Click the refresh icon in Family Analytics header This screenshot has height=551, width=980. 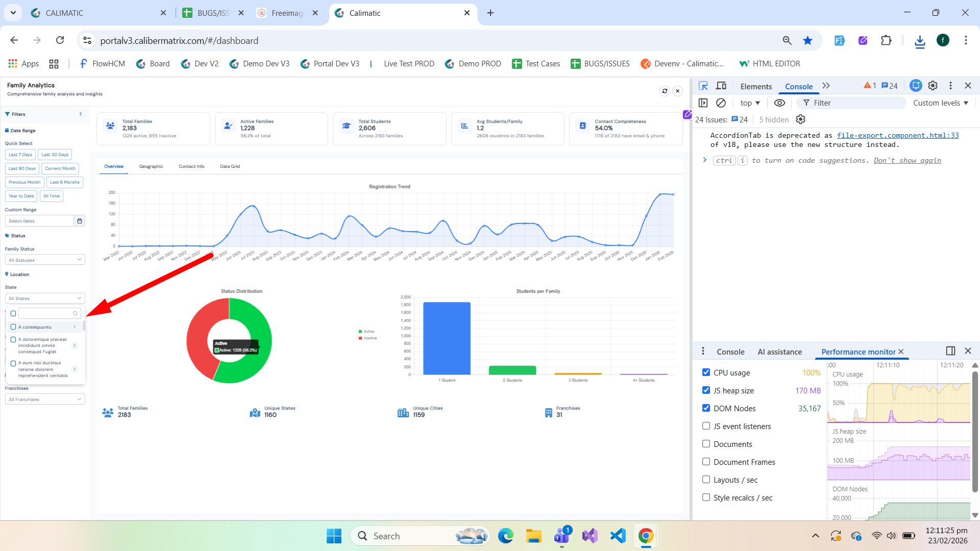tap(665, 91)
